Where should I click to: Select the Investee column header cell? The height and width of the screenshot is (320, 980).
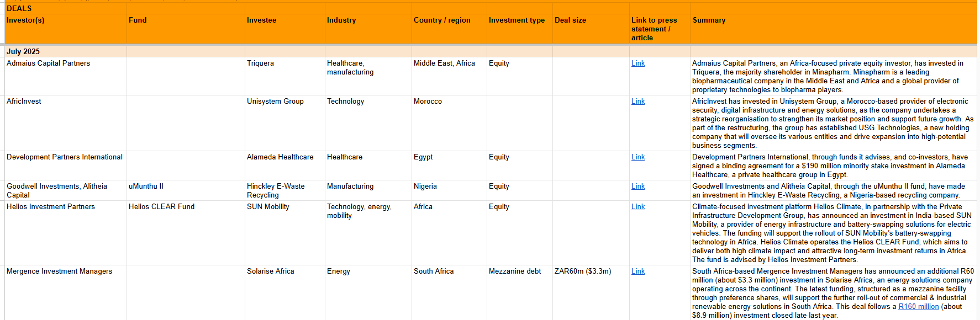tap(285, 29)
